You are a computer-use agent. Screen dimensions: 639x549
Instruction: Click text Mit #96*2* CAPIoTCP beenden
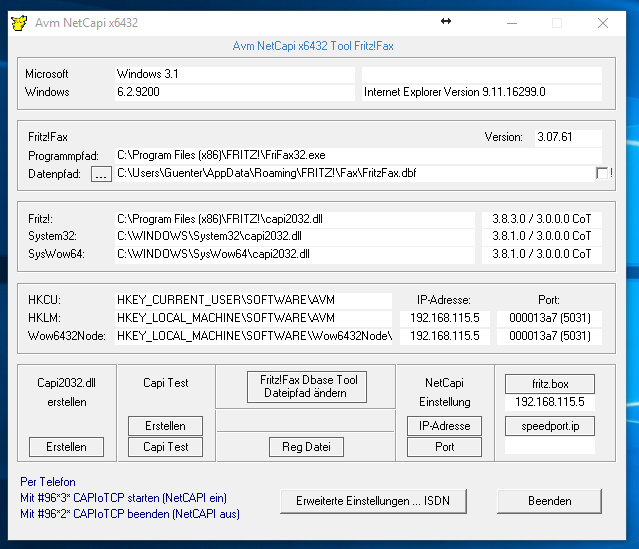coord(130,514)
